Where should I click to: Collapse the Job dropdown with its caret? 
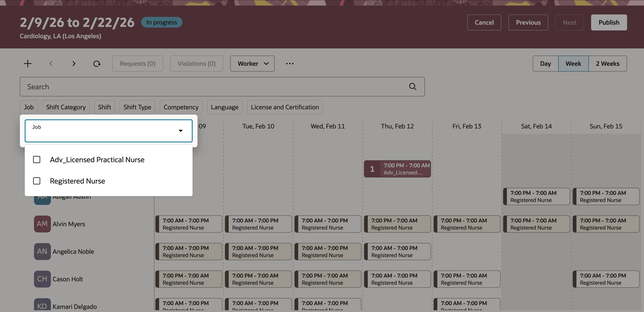tap(180, 131)
